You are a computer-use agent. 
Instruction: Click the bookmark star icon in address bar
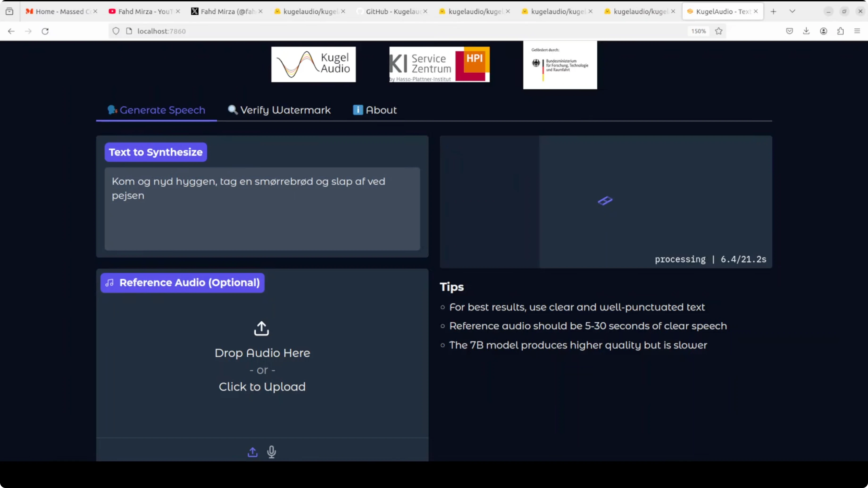pyautogui.click(x=719, y=31)
